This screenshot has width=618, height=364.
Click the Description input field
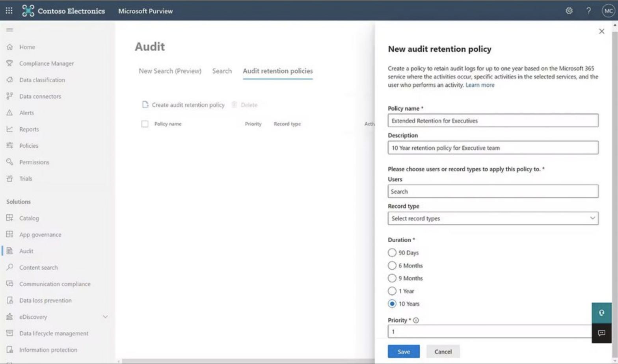[493, 148]
